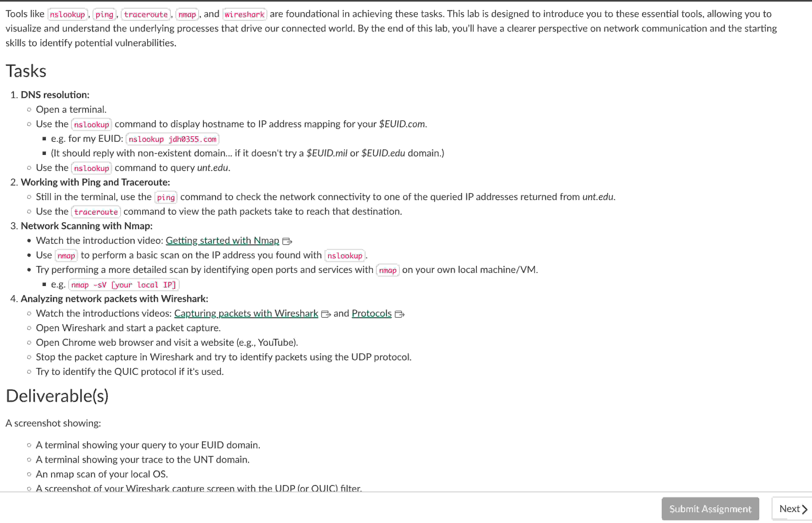Screen dimensions: 812x523
Task: Click the "nmap" code tag in Network Scanning section
Action: tap(66, 255)
